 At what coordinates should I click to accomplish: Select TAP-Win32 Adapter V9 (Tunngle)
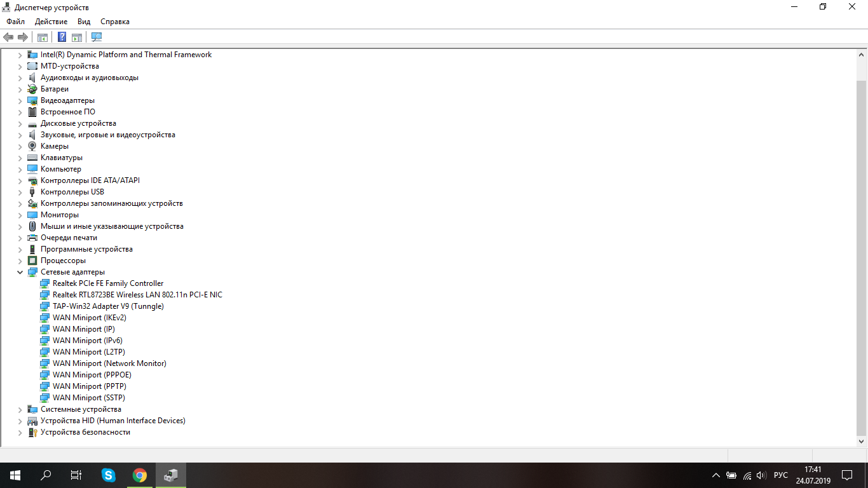[108, 306]
